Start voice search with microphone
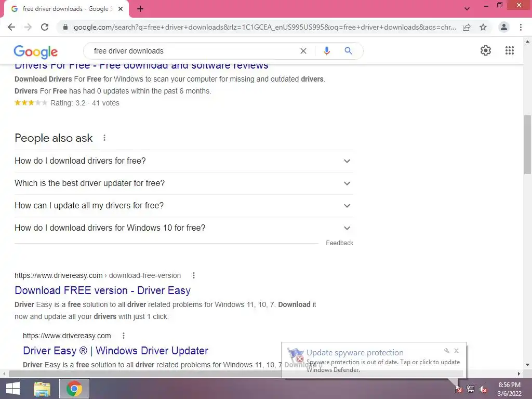The width and height of the screenshot is (532, 399). 326,51
